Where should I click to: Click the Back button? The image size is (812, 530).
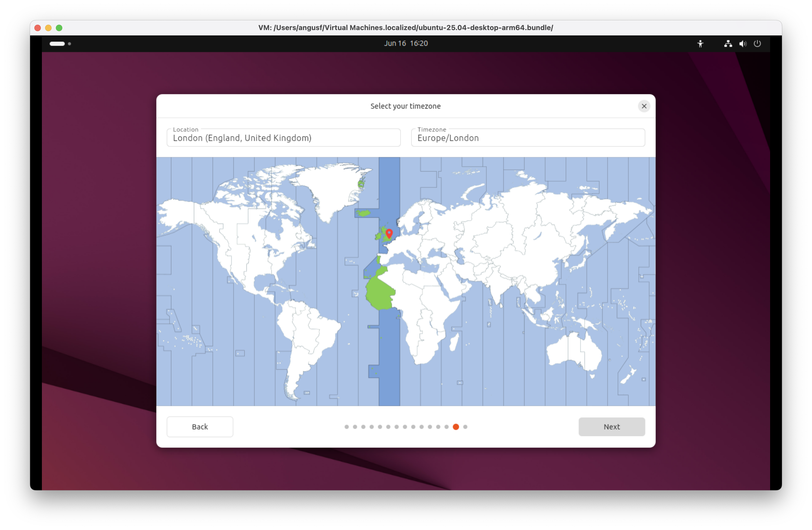coord(200,427)
